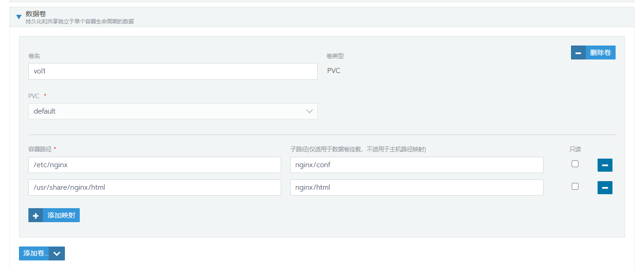The width and height of the screenshot is (644, 269).
Task: Edit container path /etc/nginx field
Action: (x=155, y=165)
